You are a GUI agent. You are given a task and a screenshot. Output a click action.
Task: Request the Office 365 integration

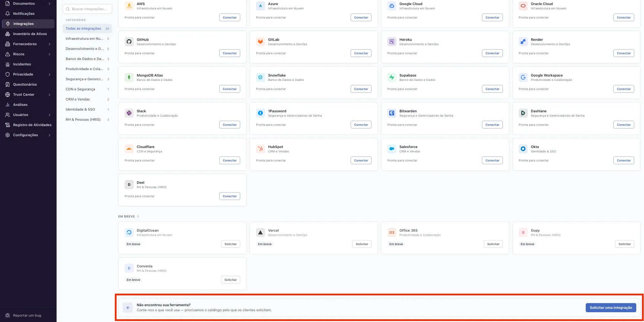pyautogui.click(x=493, y=244)
